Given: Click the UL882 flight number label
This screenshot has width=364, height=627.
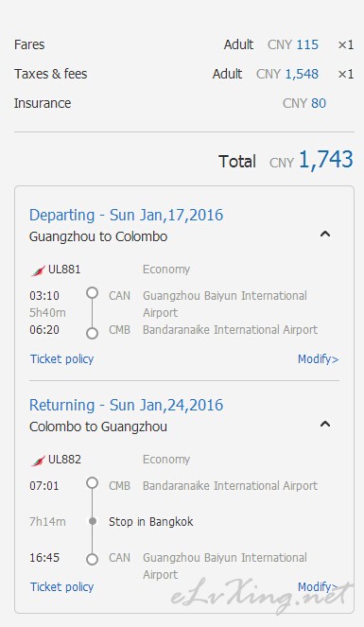Looking at the screenshot, I should pyautogui.click(x=64, y=460).
